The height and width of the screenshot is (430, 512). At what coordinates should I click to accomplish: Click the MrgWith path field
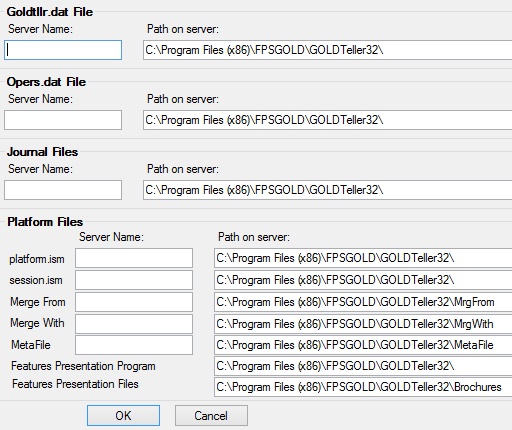point(363,324)
